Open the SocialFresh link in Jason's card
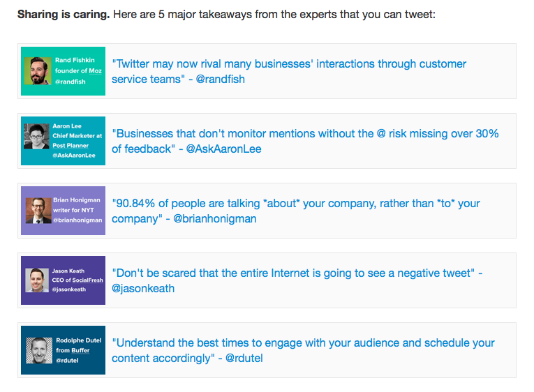 pyautogui.click(x=87, y=280)
